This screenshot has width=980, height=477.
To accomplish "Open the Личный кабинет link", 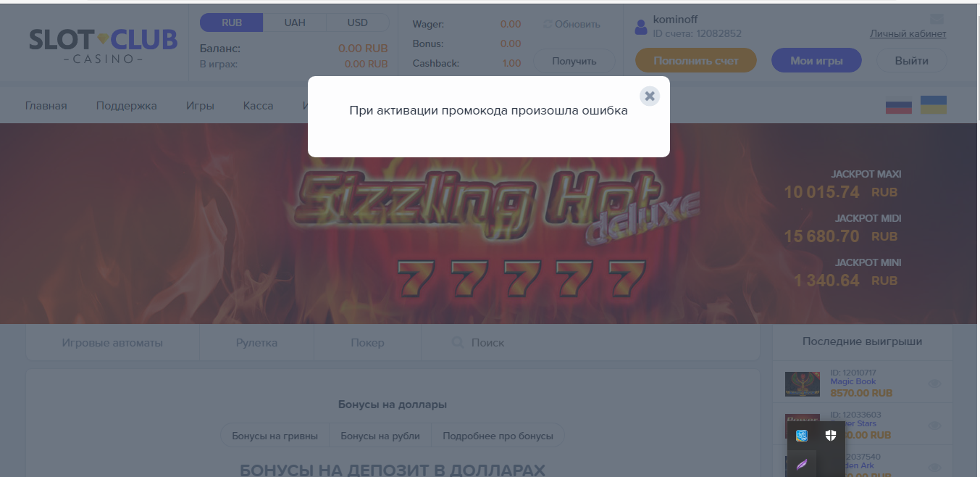I will pos(908,33).
